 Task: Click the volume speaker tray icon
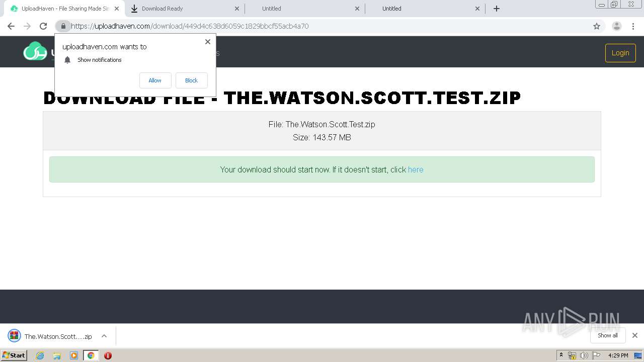click(x=584, y=355)
